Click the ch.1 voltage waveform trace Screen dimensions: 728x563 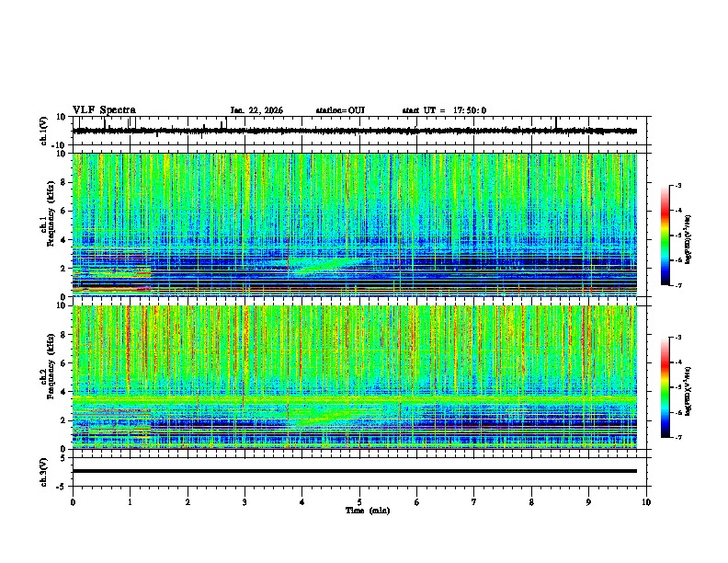pos(355,131)
